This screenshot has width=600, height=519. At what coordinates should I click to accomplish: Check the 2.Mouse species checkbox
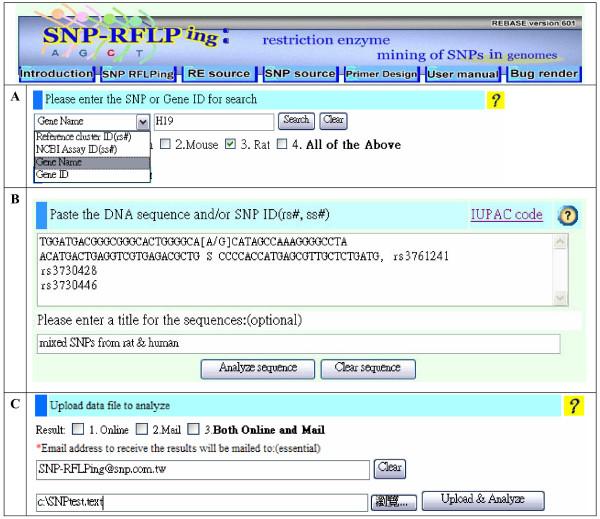pyautogui.click(x=164, y=145)
